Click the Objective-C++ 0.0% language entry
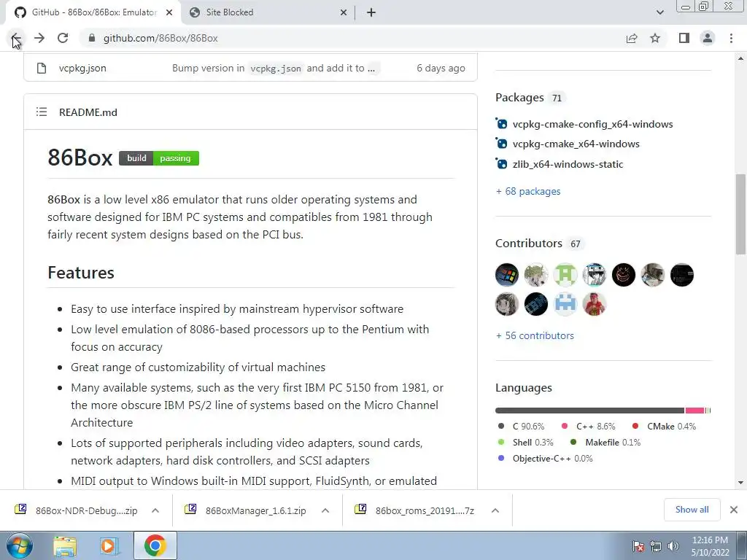This screenshot has width=747, height=560. point(545,459)
